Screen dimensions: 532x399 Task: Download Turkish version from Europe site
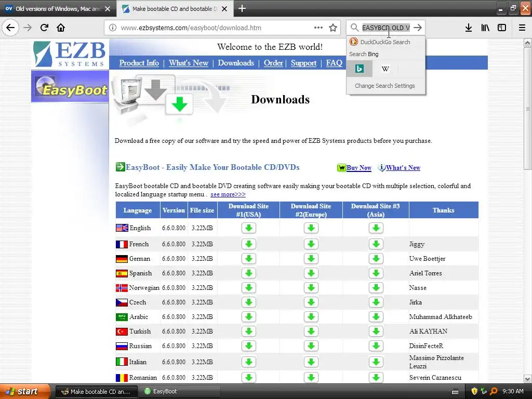pos(311,331)
